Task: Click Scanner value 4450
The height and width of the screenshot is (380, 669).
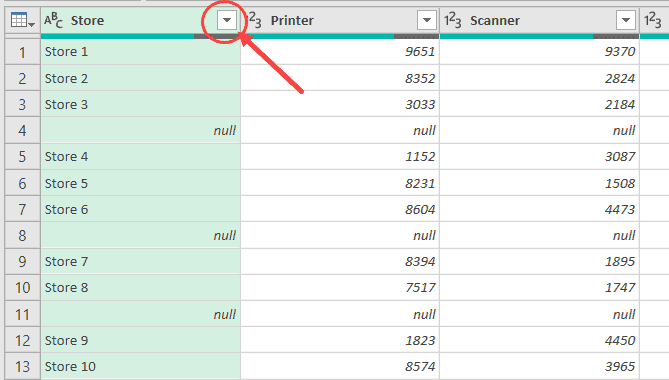Action: click(540, 340)
